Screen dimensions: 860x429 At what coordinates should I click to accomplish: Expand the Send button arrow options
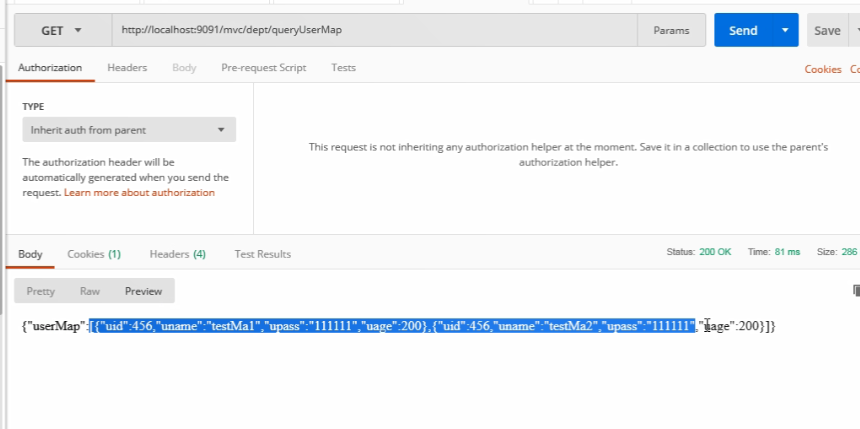pos(785,30)
